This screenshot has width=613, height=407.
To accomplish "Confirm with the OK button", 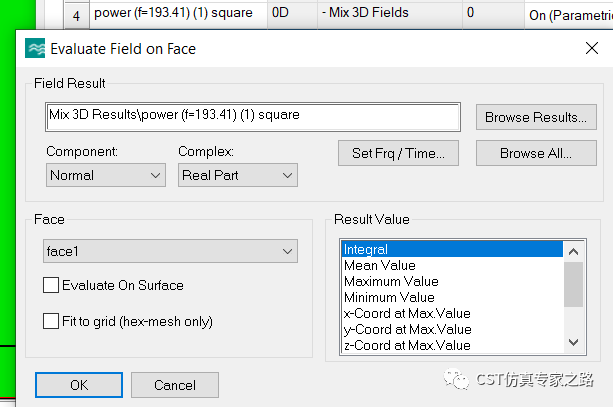I will [78, 385].
